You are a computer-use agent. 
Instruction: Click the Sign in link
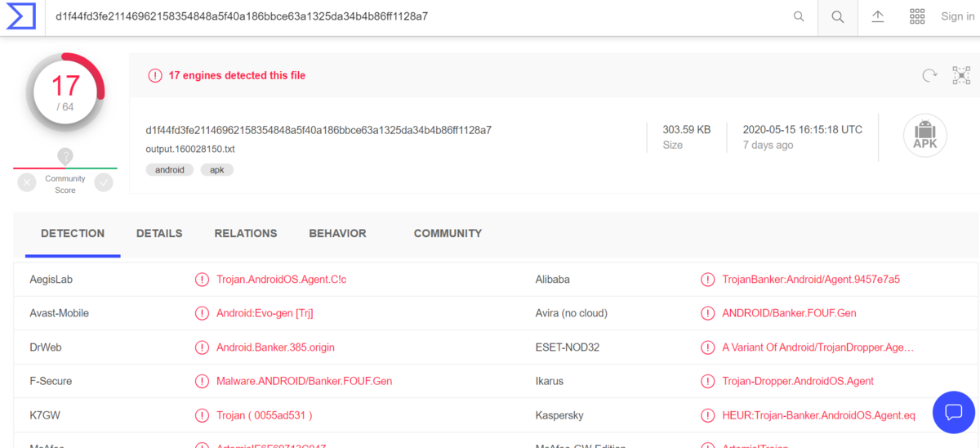coord(957,16)
